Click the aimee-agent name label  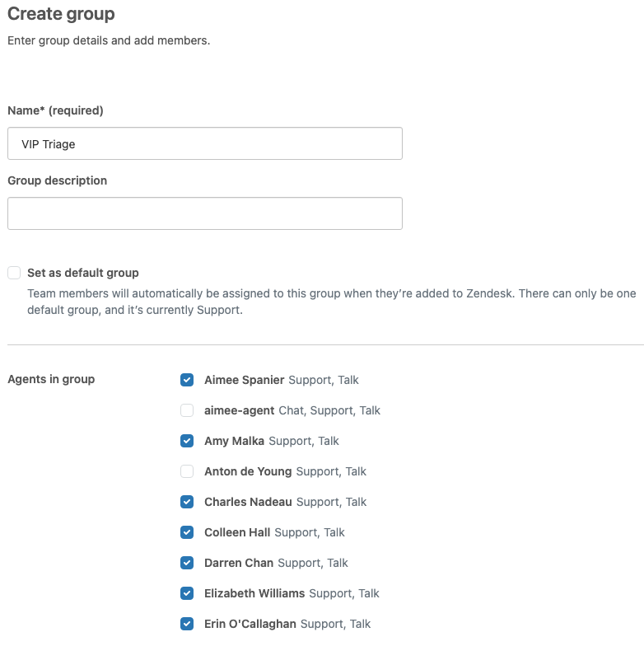[239, 410]
